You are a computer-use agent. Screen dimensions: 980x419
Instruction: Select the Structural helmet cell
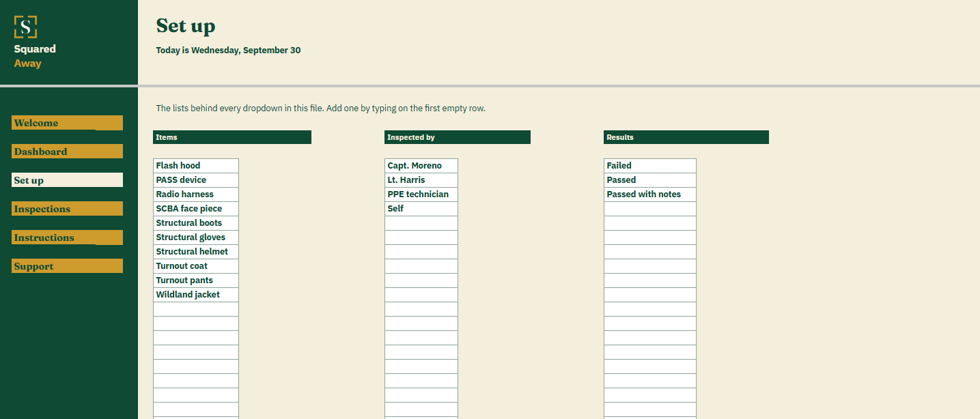point(196,252)
